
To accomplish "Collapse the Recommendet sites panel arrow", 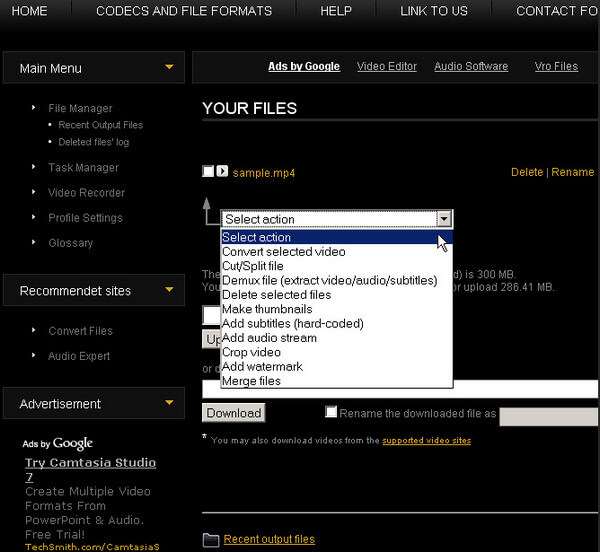I will point(169,290).
